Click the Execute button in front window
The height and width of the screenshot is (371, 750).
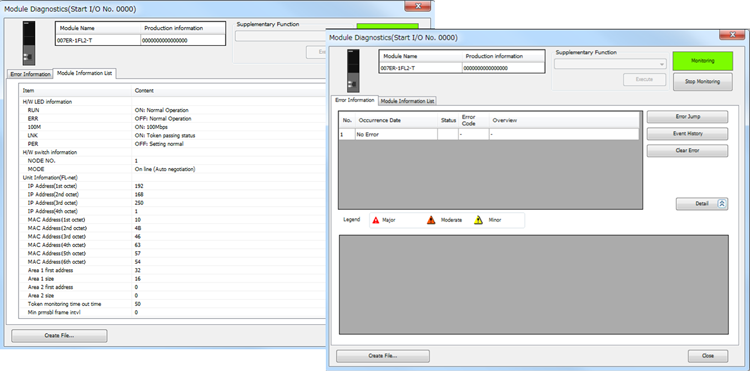(644, 79)
